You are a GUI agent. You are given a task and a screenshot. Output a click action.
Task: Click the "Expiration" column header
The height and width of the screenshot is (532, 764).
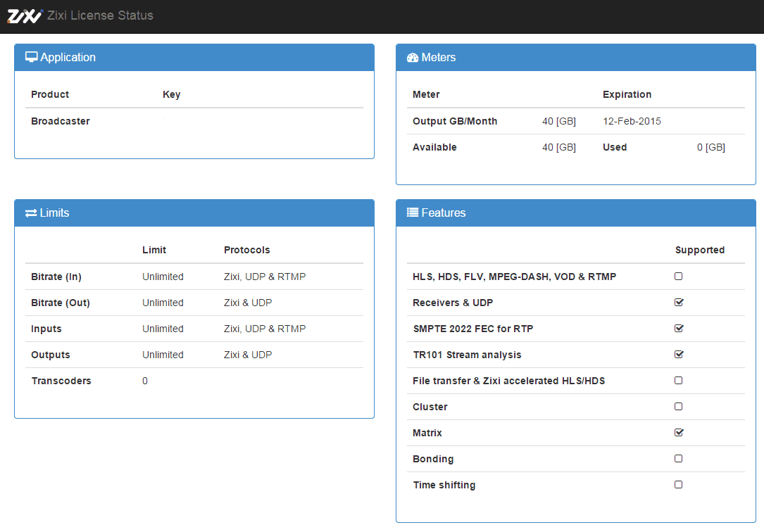pyautogui.click(x=627, y=94)
